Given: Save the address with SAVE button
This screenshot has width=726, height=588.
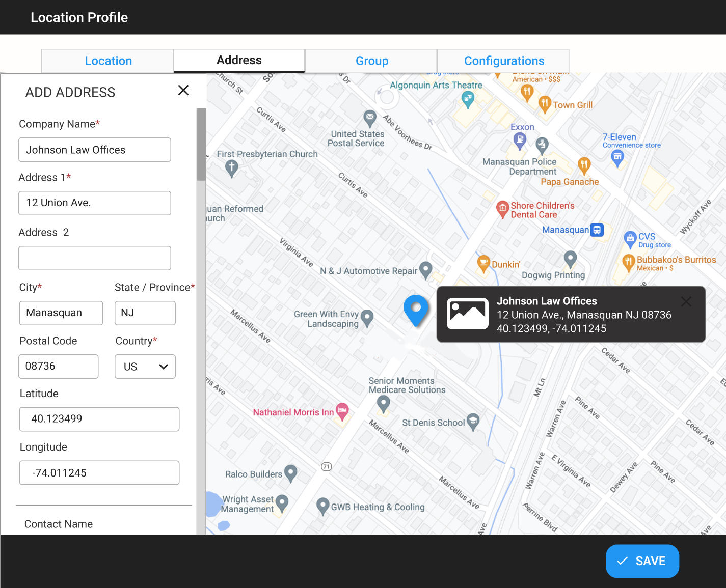Looking at the screenshot, I should click(642, 561).
